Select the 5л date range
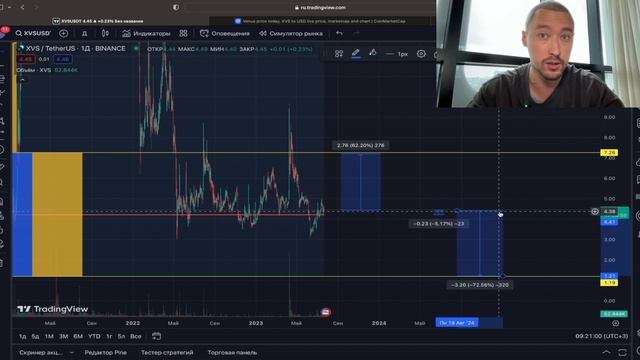The height and width of the screenshot is (360, 640). pyautogui.click(x=121, y=336)
